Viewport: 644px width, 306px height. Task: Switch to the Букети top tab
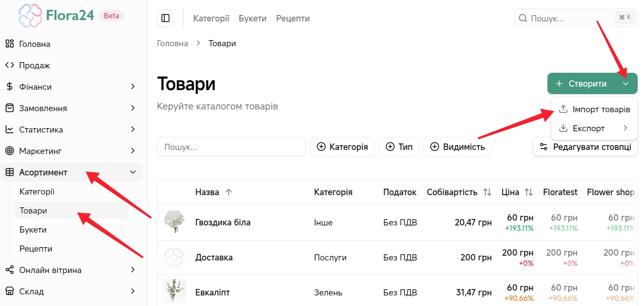point(252,18)
